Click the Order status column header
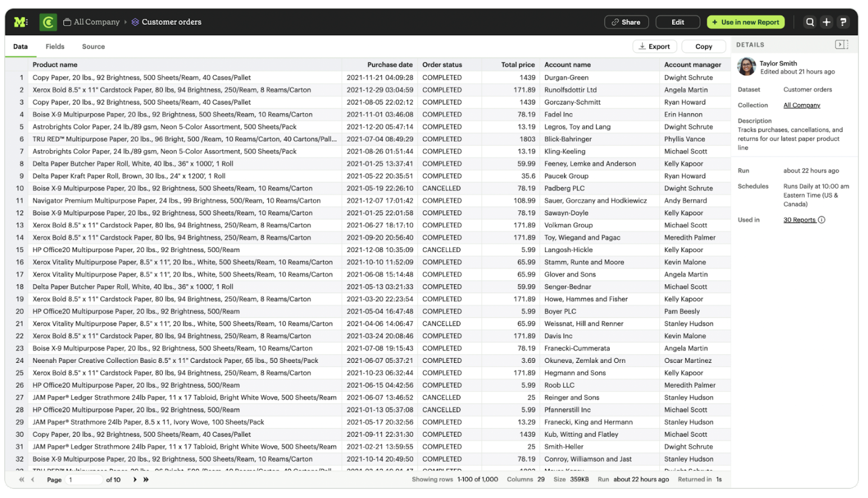 pyautogui.click(x=449, y=65)
